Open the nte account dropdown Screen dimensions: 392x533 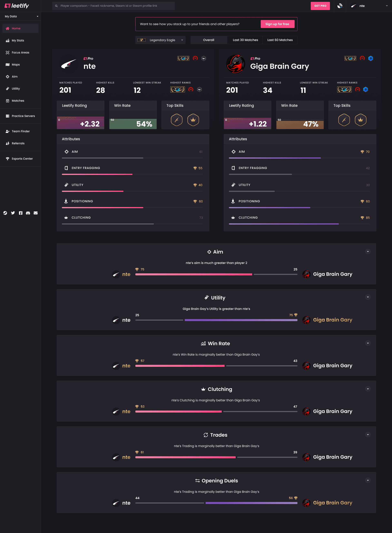point(369,6)
